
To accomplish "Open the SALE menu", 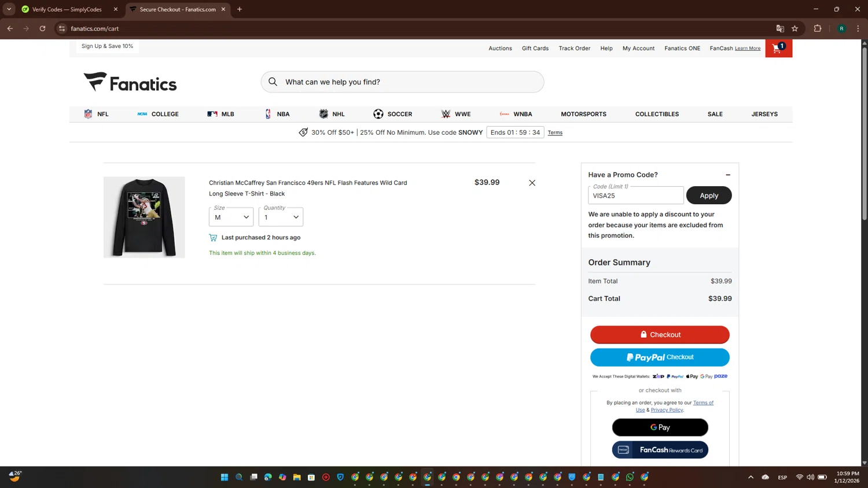I will (x=715, y=114).
